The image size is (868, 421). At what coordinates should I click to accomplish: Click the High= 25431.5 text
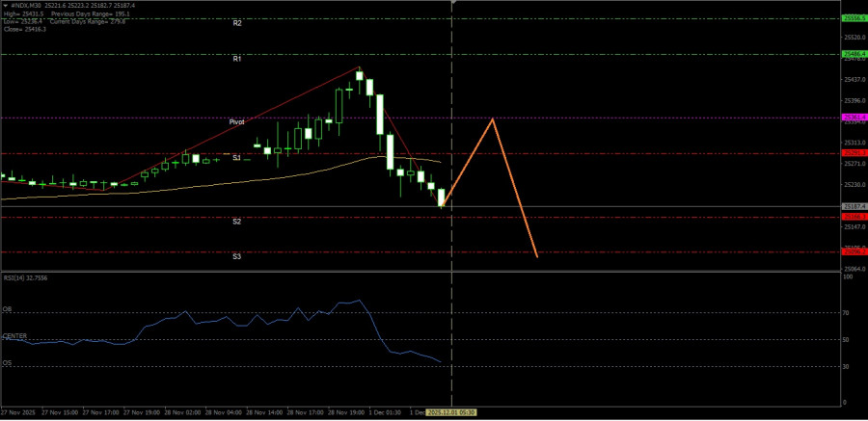pyautogui.click(x=24, y=13)
